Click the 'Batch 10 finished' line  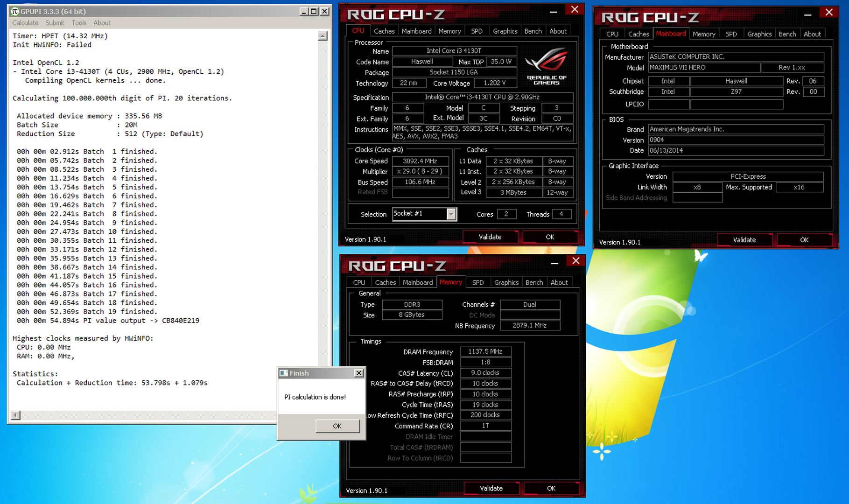tap(87, 231)
